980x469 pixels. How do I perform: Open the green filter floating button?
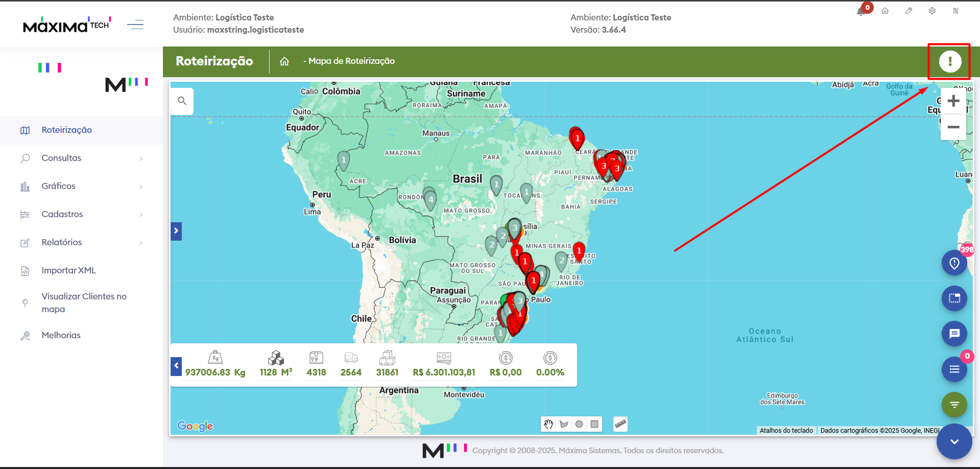click(954, 405)
